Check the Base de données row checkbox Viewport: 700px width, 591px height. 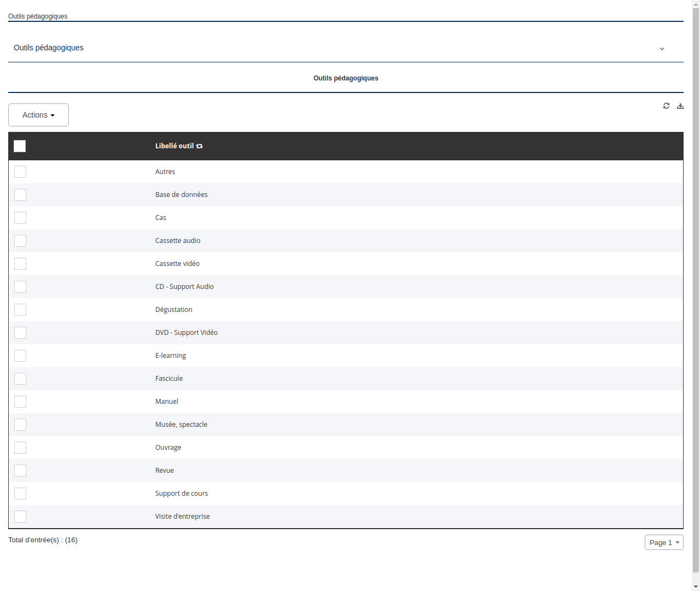pos(20,195)
